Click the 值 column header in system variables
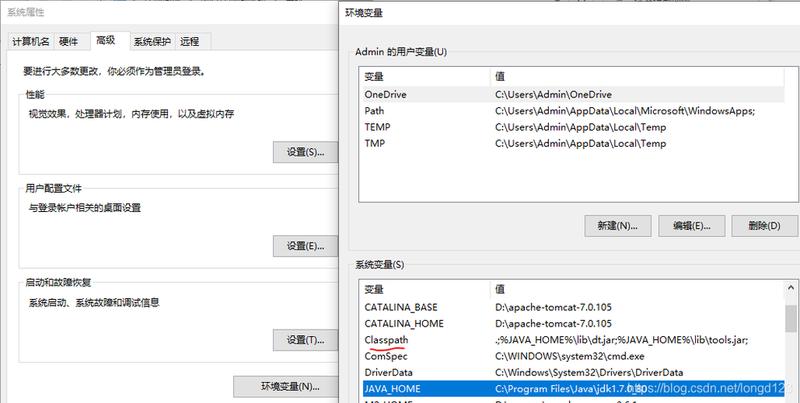Image resolution: width=800 pixels, height=403 pixels. [x=637, y=289]
